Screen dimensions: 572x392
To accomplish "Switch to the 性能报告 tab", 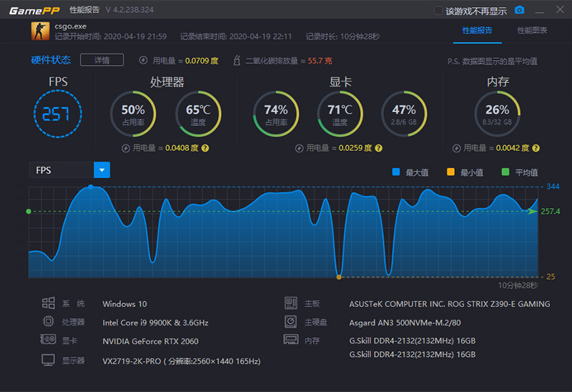I will (477, 30).
